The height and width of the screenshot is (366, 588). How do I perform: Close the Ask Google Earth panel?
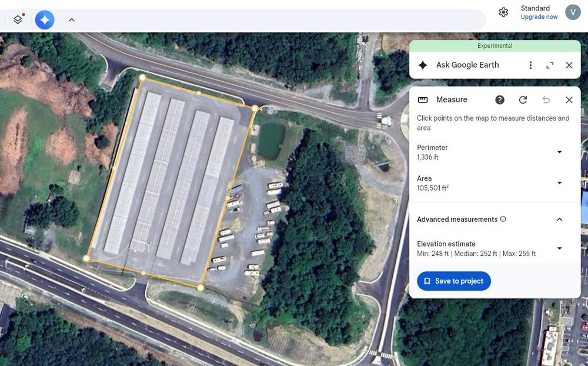pos(569,65)
